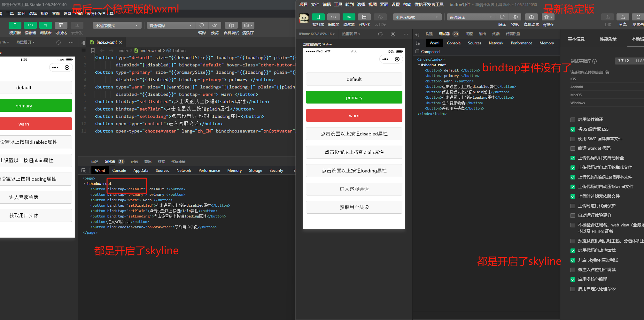Open 项目 menu in right window
This screenshot has width=644, height=320.
click(303, 4)
